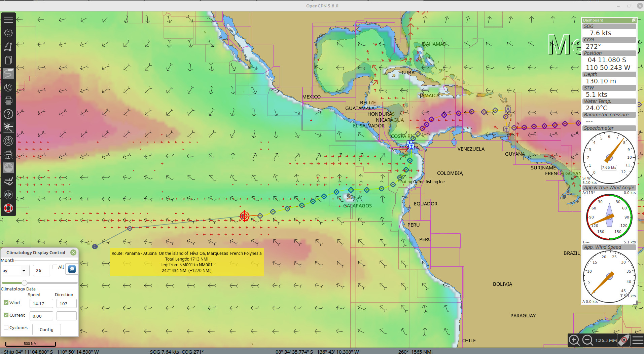Toggle the ship track recording icon
The image size is (644, 354).
[x=8, y=74]
